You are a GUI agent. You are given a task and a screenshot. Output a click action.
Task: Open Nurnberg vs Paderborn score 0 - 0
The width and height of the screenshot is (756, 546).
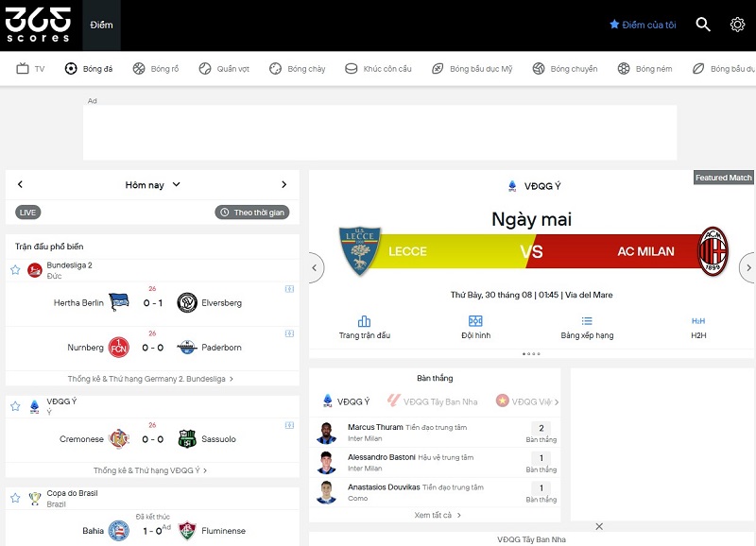click(x=152, y=348)
